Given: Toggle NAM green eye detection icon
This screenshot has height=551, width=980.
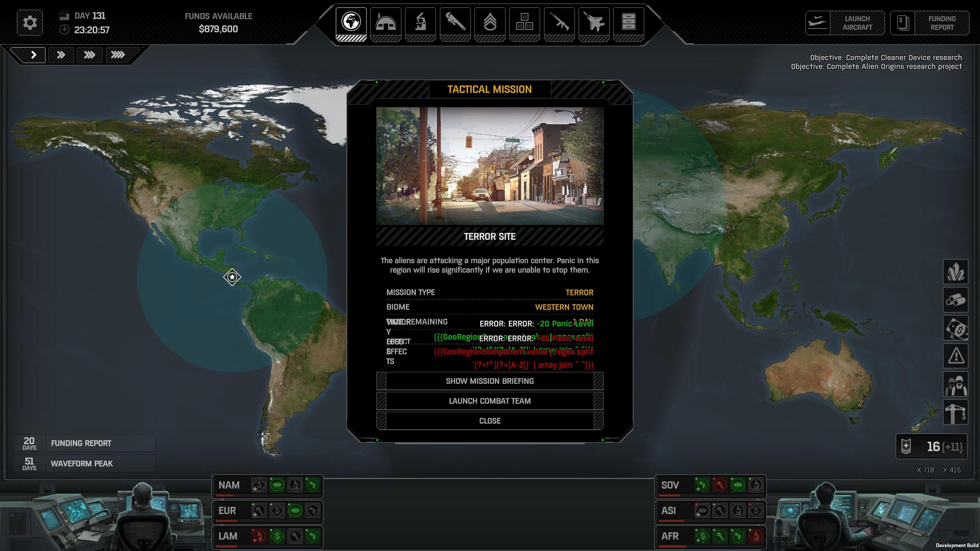Looking at the screenshot, I should tap(277, 485).
